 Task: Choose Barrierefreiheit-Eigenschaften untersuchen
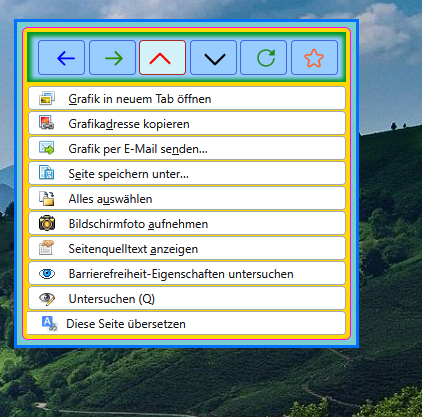[x=187, y=273]
